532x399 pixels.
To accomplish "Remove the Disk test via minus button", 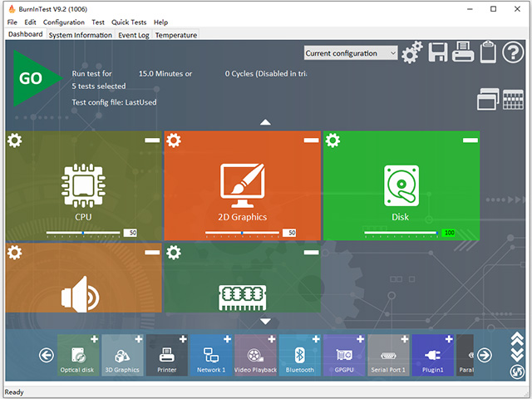I will (470, 140).
